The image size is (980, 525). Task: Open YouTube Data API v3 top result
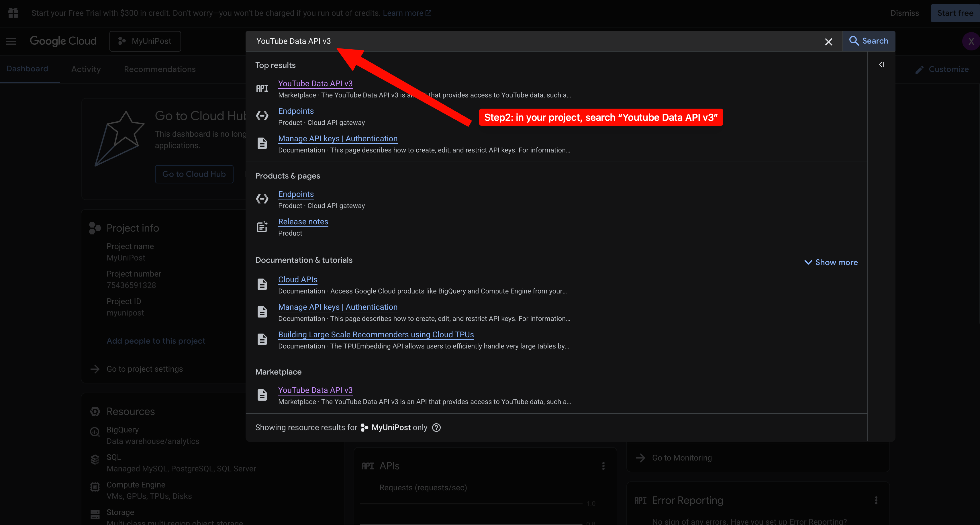315,83
